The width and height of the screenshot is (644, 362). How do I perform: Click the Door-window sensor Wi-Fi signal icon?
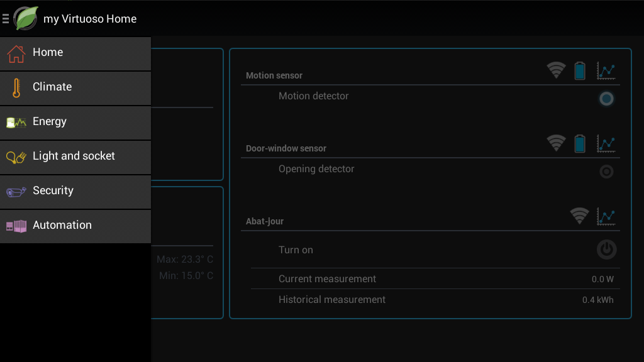pyautogui.click(x=556, y=143)
